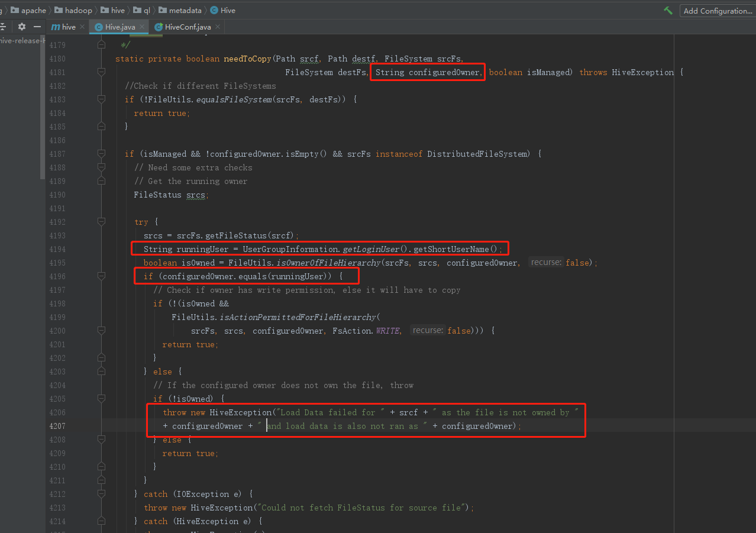Collapse the fold marker at line 4205
756x533 pixels.
pos(101,399)
